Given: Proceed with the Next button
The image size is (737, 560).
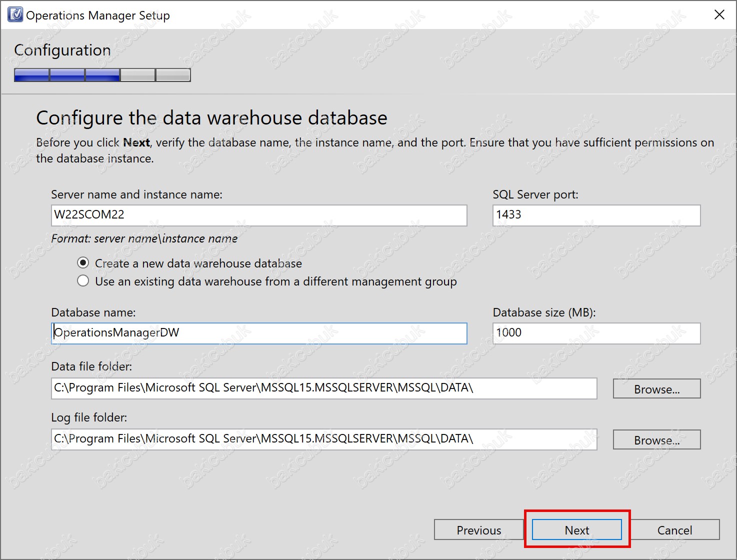Looking at the screenshot, I should (577, 530).
